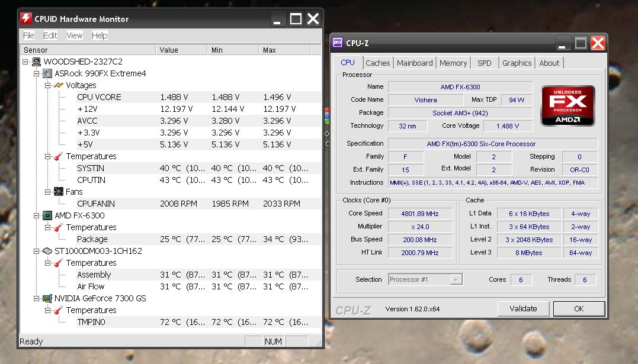Click the Sensor column header
Screen dimensions: 638x364
[88, 50]
